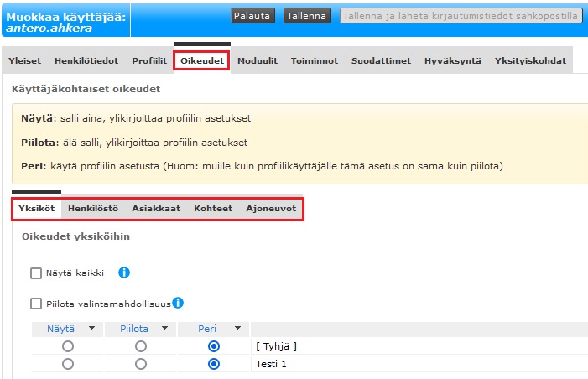Select the Asiakkaat sub-tab
Screen dimensions: 588x379
pyautogui.click(x=156, y=209)
